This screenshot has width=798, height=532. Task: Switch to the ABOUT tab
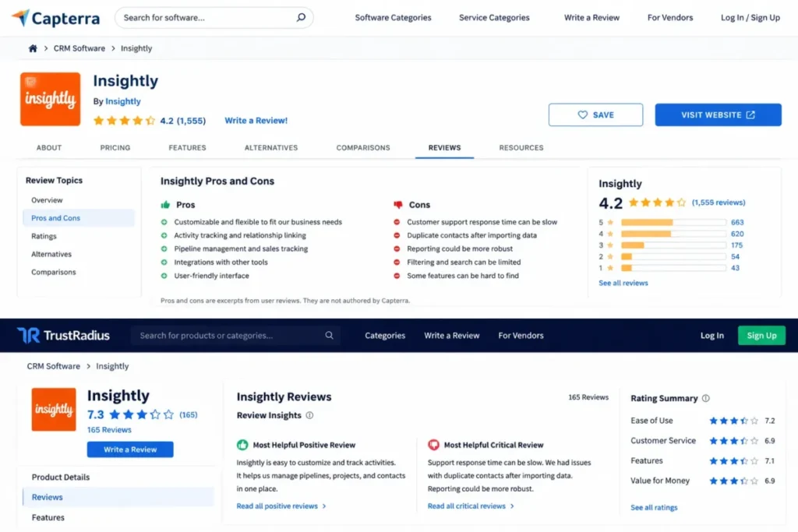pyautogui.click(x=49, y=148)
